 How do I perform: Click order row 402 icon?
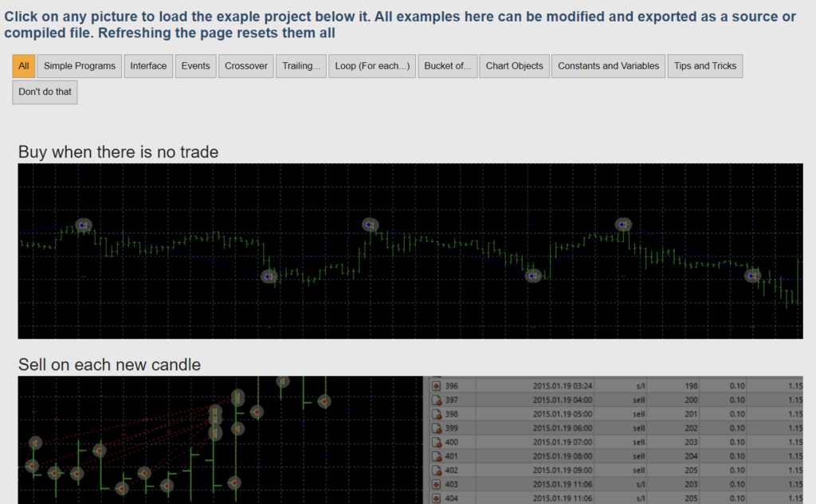[x=436, y=471]
